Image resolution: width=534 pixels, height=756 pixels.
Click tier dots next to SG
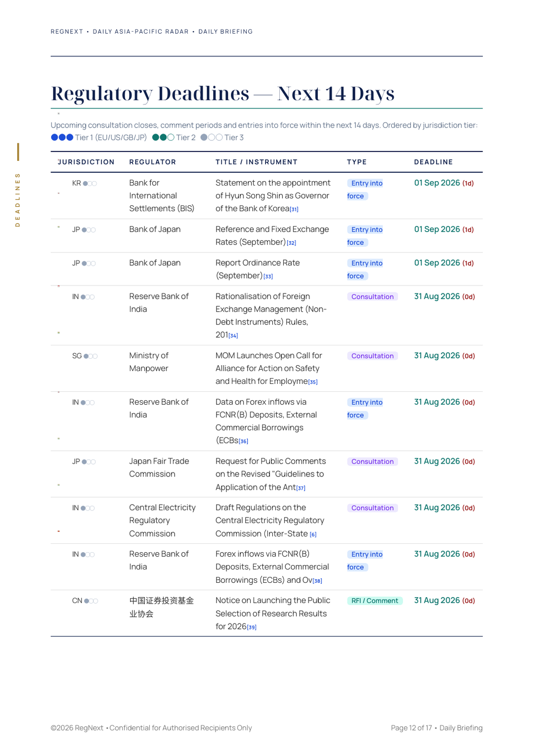(x=90, y=356)
